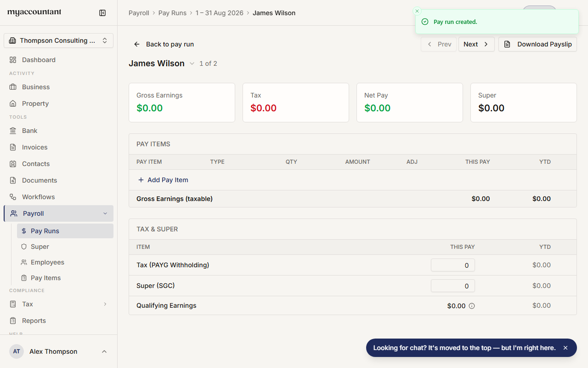588x368 pixels.
Task: Click the AT avatar
Action: click(17, 351)
